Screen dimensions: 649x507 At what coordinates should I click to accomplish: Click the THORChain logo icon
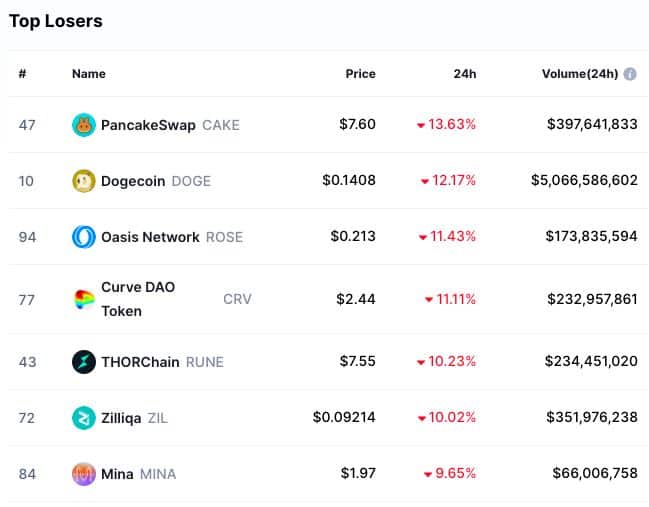(x=84, y=361)
